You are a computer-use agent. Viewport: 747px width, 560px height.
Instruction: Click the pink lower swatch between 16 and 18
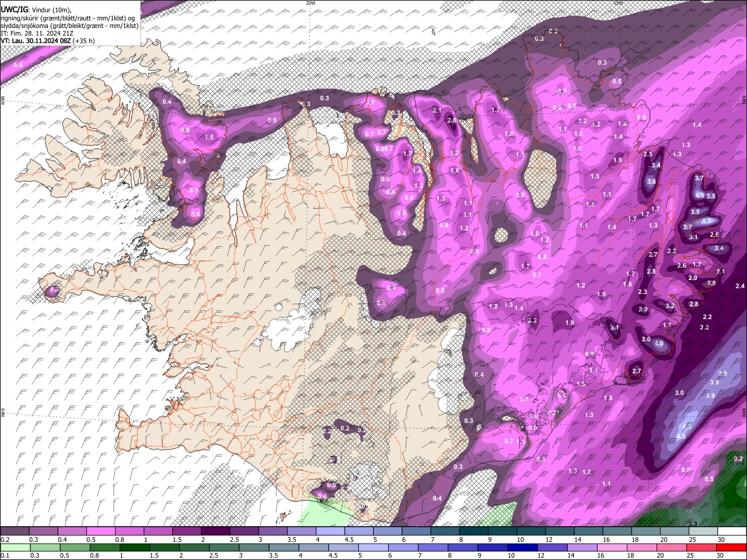tap(612, 548)
